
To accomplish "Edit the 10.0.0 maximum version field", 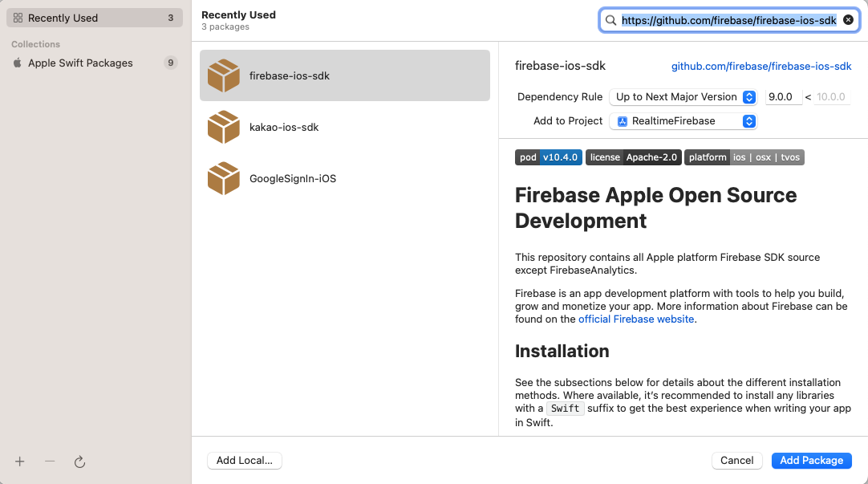I will [831, 97].
